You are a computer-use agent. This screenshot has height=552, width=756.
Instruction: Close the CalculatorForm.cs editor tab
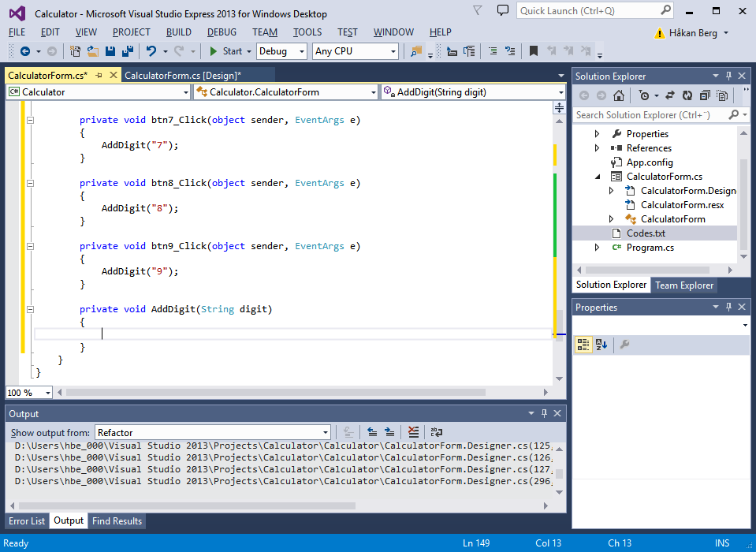tap(114, 75)
